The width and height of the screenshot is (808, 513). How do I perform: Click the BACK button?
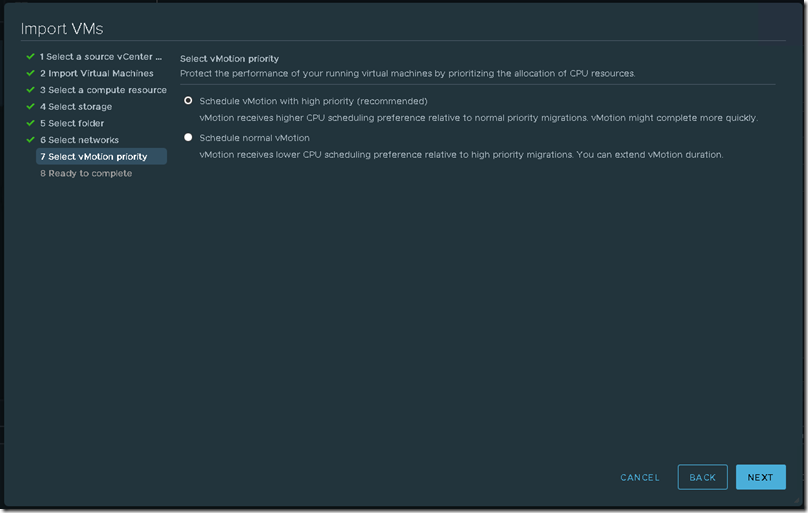[702, 477]
